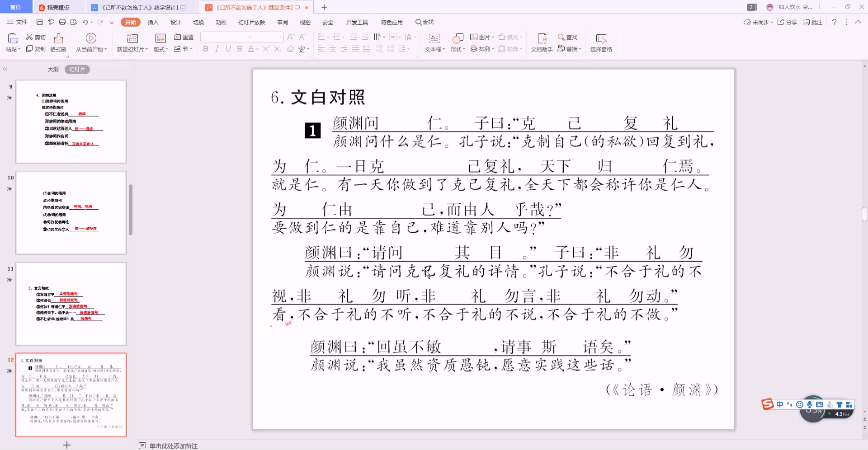Click the Find (查找) magnifier in ribbon
This screenshot has width=868, height=450.
(568, 37)
